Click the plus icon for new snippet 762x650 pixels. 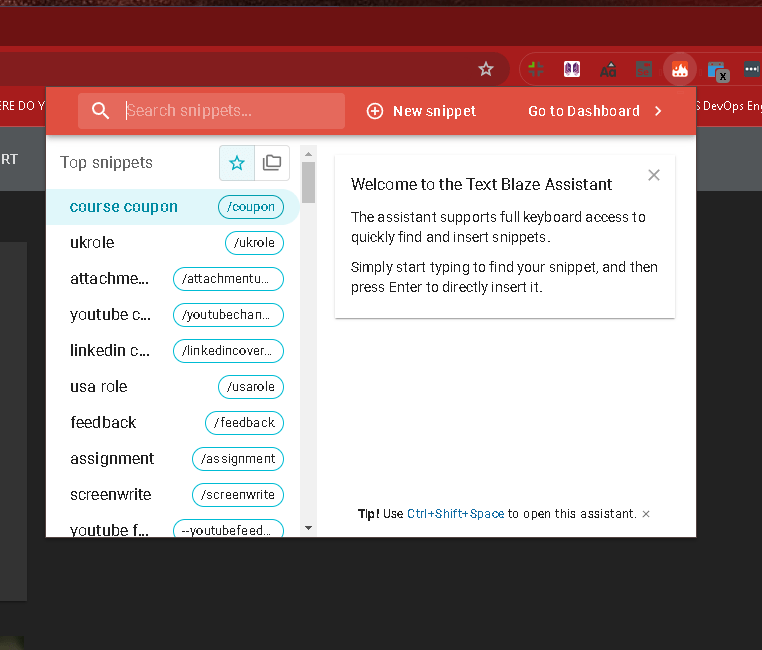pyautogui.click(x=375, y=111)
